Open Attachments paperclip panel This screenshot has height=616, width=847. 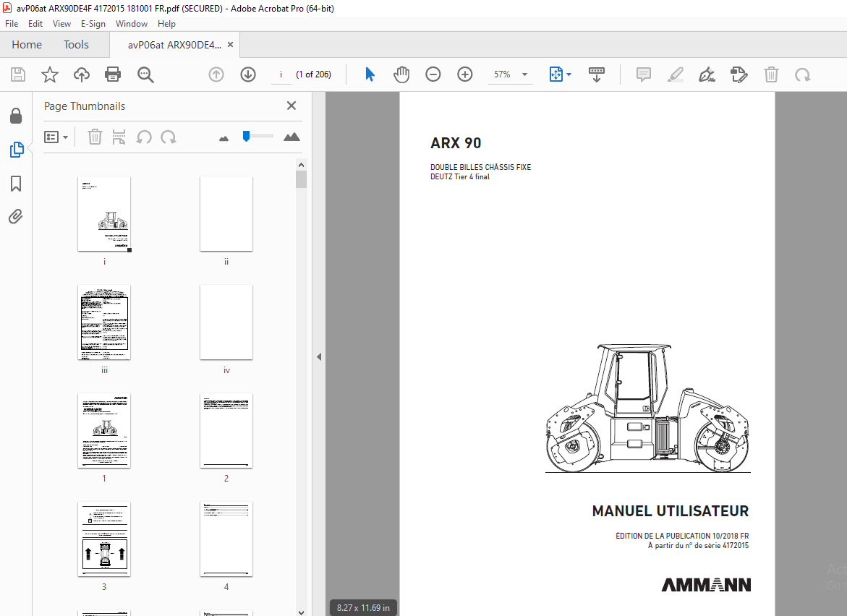16,216
